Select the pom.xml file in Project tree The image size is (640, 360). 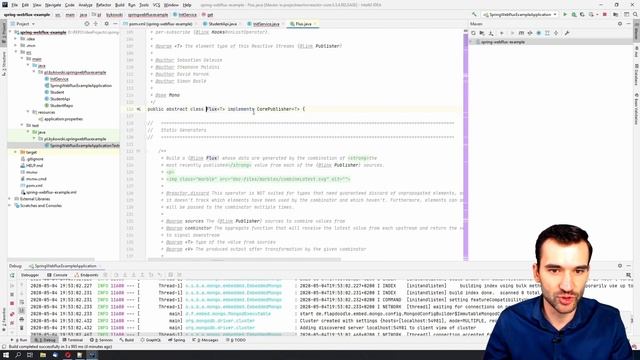pyautogui.click(x=33, y=186)
